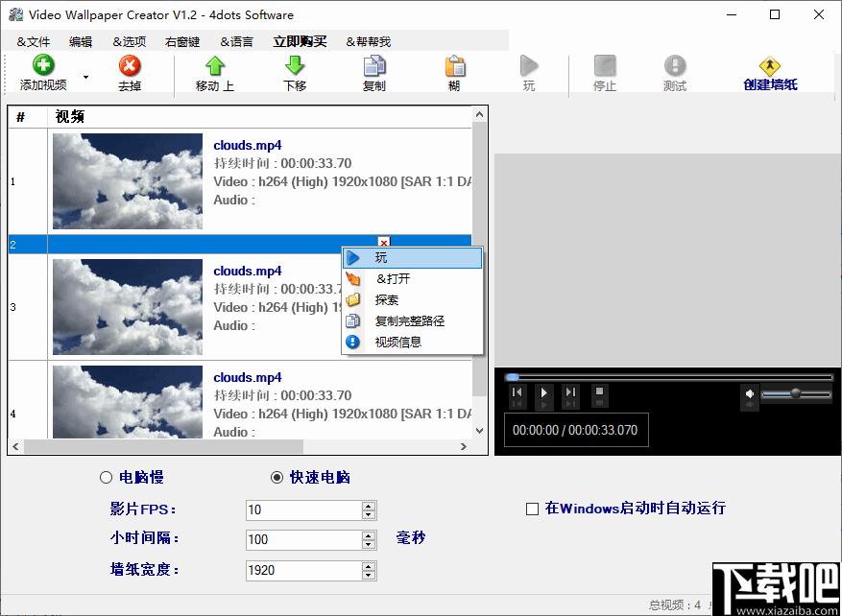Click the red X icon in row 2
This screenshot has width=842, height=616.
(x=383, y=243)
